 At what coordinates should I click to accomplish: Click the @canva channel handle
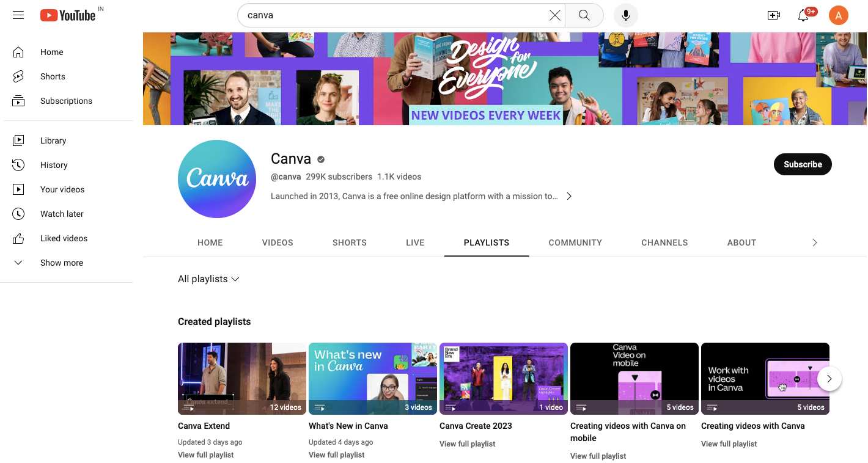pyautogui.click(x=286, y=177)
